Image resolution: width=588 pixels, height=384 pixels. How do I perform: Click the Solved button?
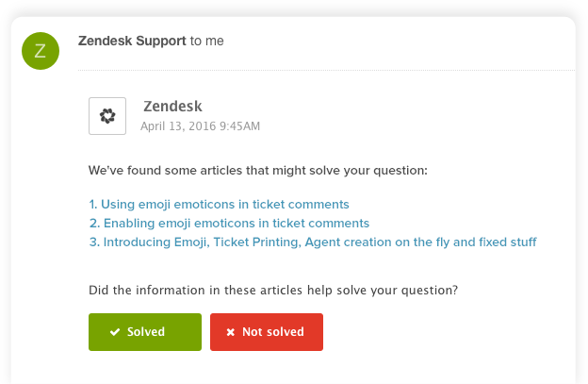point(145,332)
